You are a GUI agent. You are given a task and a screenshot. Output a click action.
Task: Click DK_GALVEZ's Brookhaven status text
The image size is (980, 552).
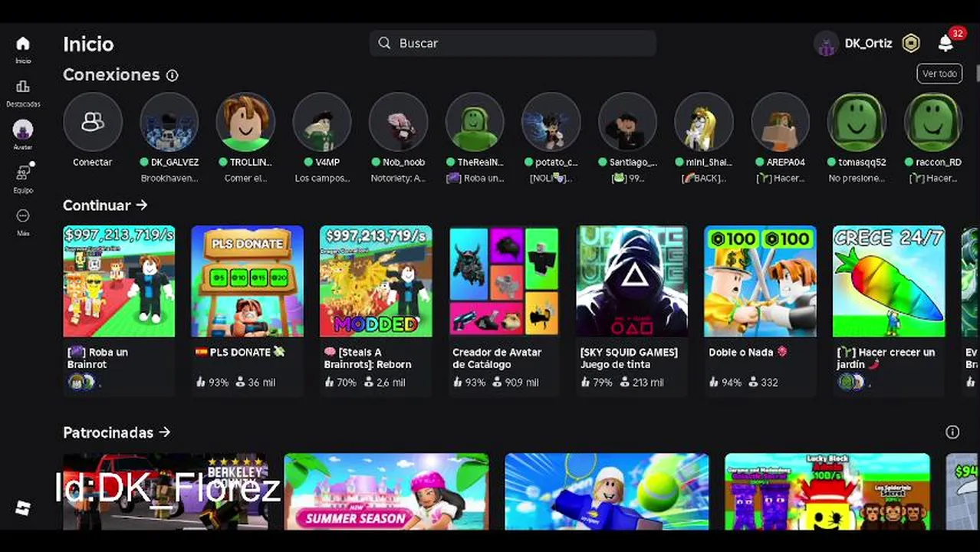(x=169, y=179)
